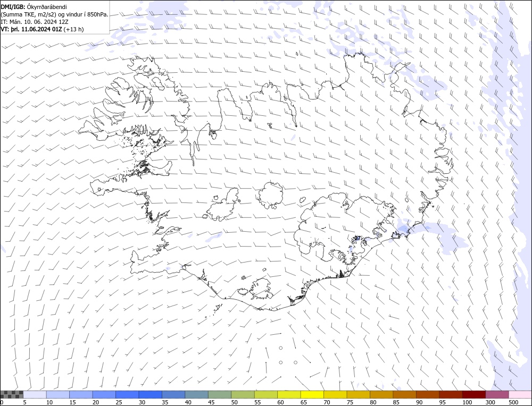Select the 15–20 periwinkle legend swatch
The width and height of the screenshot is (532, 406).
(x=81, y=394)
